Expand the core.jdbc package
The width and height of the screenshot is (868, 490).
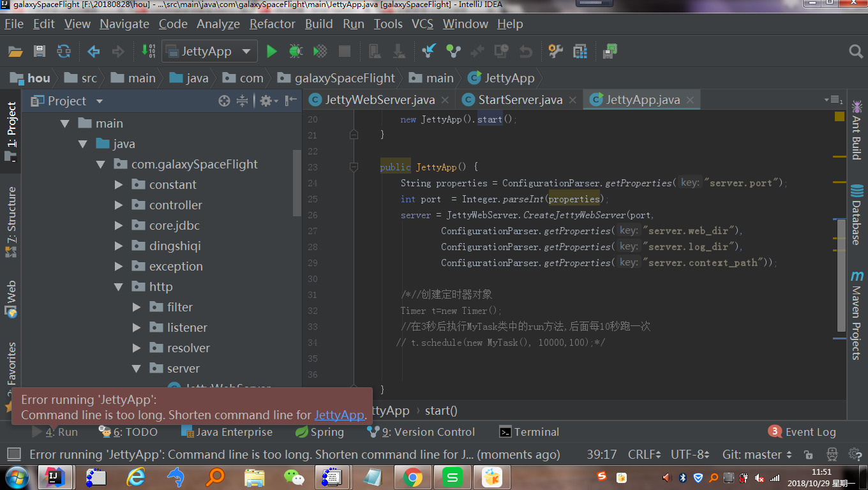pos(118,225)
